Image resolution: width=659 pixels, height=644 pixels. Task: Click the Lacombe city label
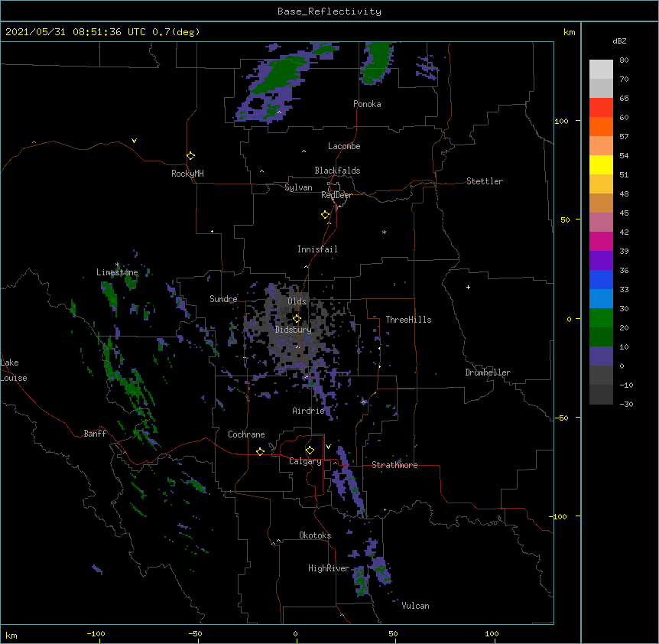point(344,146)
